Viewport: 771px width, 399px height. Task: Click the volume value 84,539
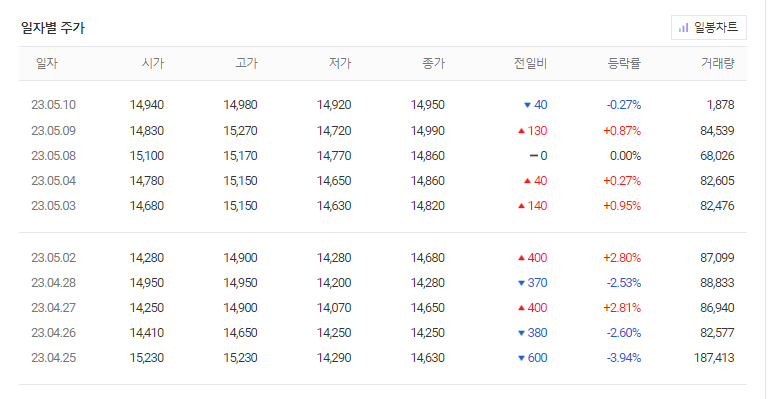(717, 131)
